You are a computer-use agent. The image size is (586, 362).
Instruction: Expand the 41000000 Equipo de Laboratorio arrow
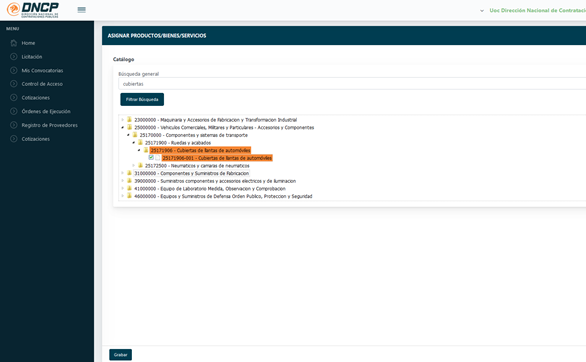pyautogui.click(x=123, y=188)
